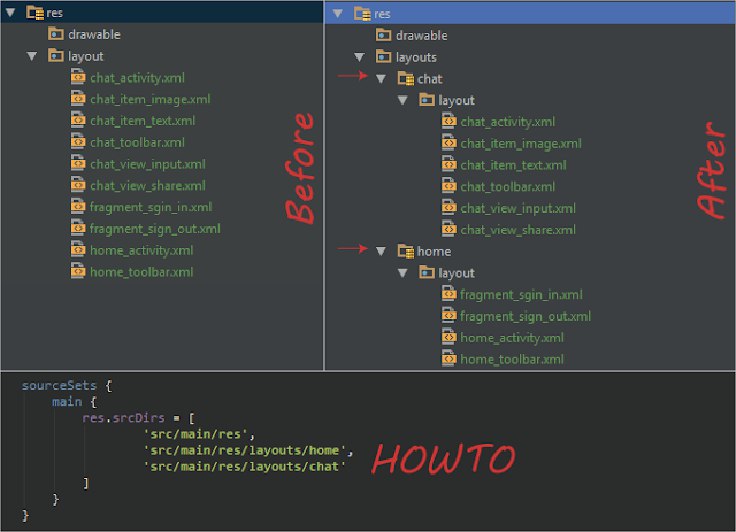
Task: Click chat_view_share.xml file icon in Before panel
Action: 78,185
